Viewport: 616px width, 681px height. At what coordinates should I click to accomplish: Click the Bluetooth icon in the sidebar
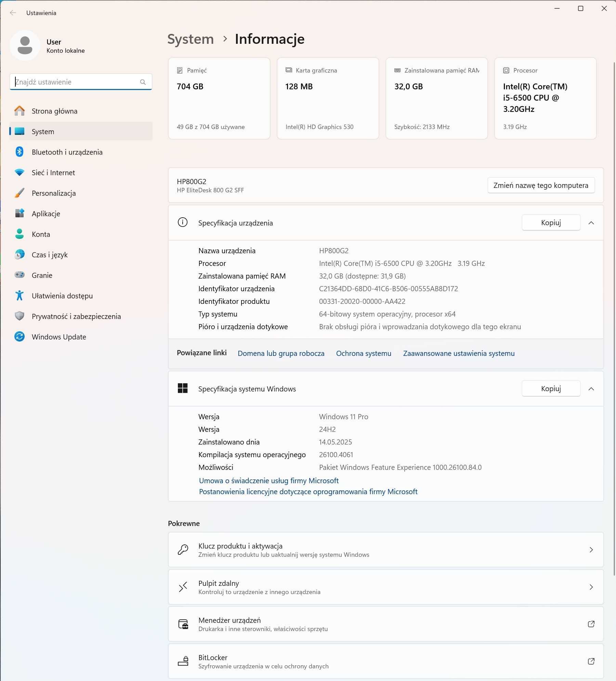[19, 152]
